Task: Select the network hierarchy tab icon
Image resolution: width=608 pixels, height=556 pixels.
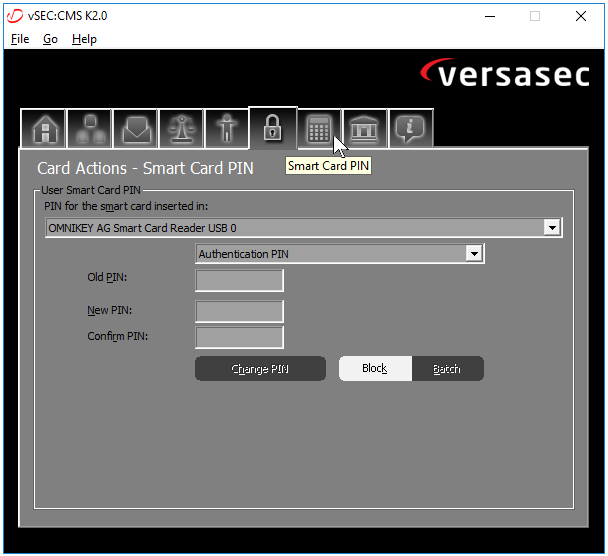Action: pyautogui.click(x=90, y=128)
